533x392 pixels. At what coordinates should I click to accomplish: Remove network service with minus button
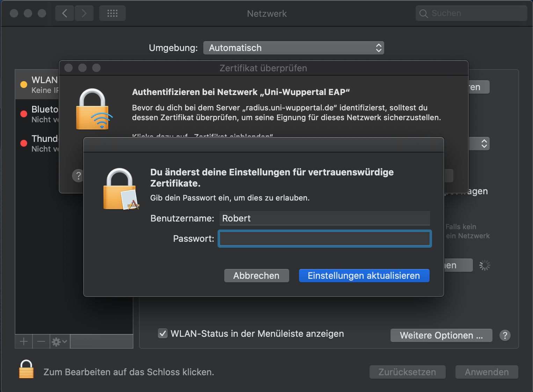41,341
